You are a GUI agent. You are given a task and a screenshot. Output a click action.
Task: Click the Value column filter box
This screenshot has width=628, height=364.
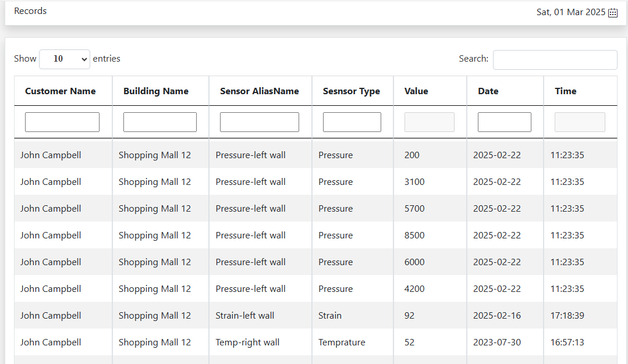click(430, 122)
